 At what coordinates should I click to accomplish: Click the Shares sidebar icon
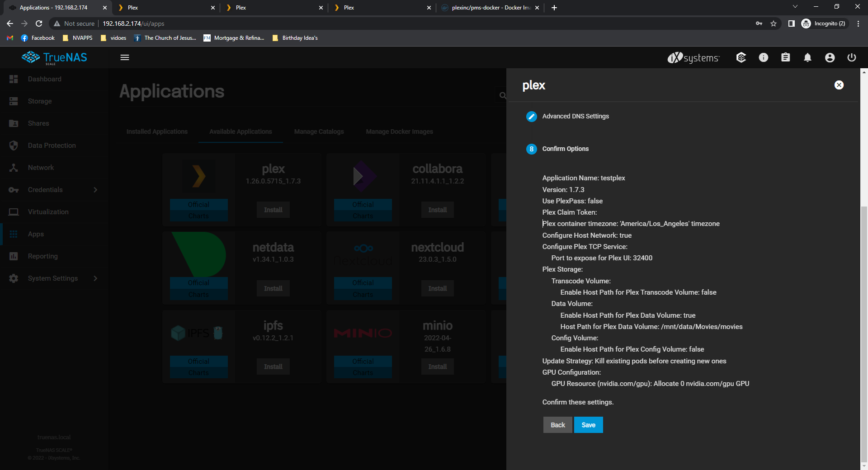[x=14, y=123]
